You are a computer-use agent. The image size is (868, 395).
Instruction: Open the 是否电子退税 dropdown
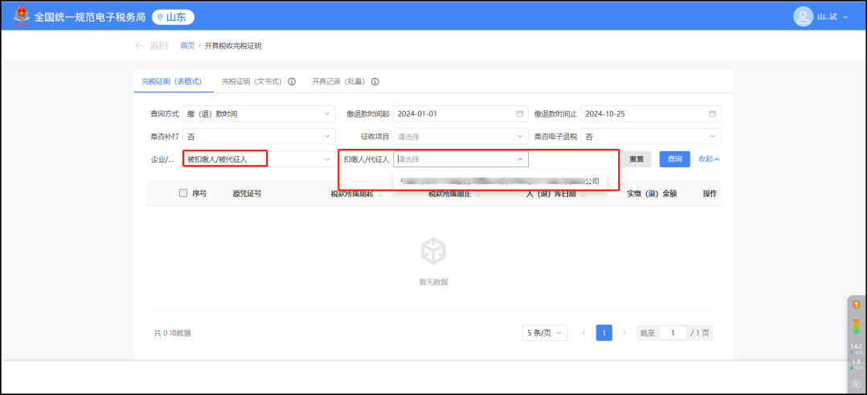[651, 136]
